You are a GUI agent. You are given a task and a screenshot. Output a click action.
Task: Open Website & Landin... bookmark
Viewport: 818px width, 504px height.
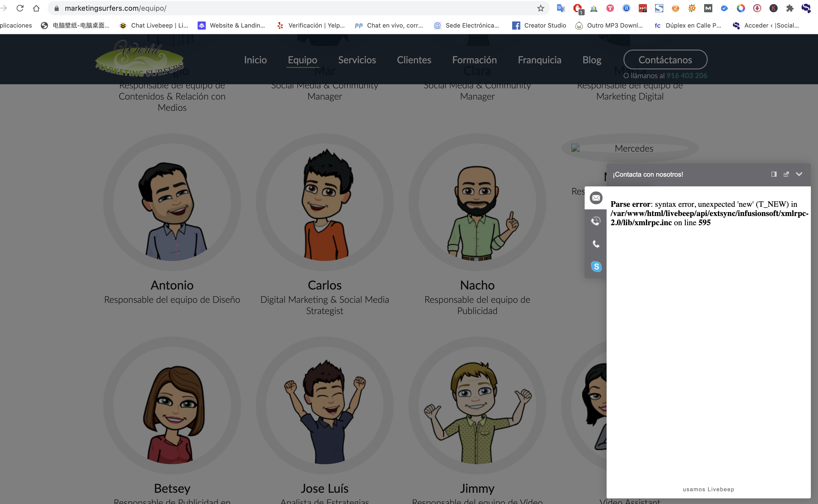click(x=231, y=25)
